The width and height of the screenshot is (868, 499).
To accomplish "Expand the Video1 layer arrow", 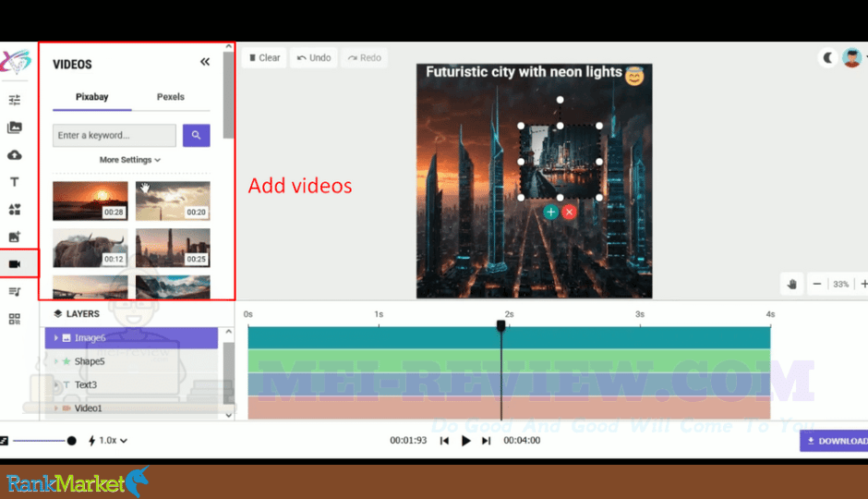I will 55,408.
